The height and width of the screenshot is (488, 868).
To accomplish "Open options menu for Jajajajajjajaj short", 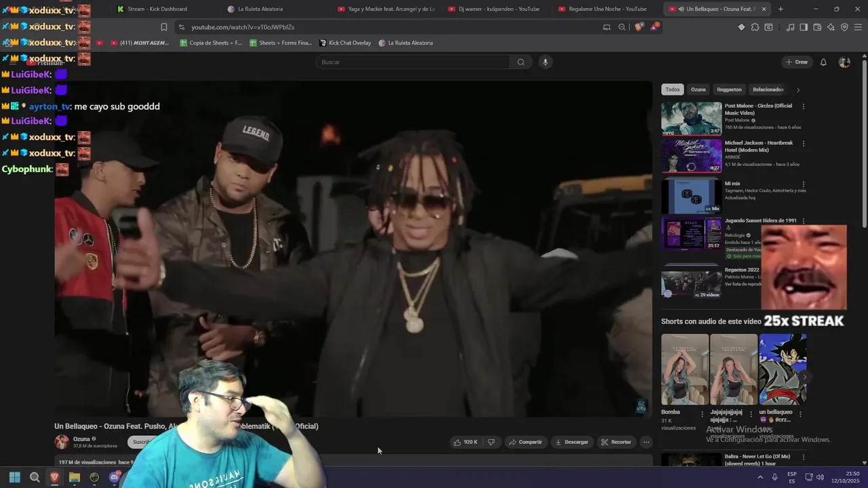I will (751, 413).
